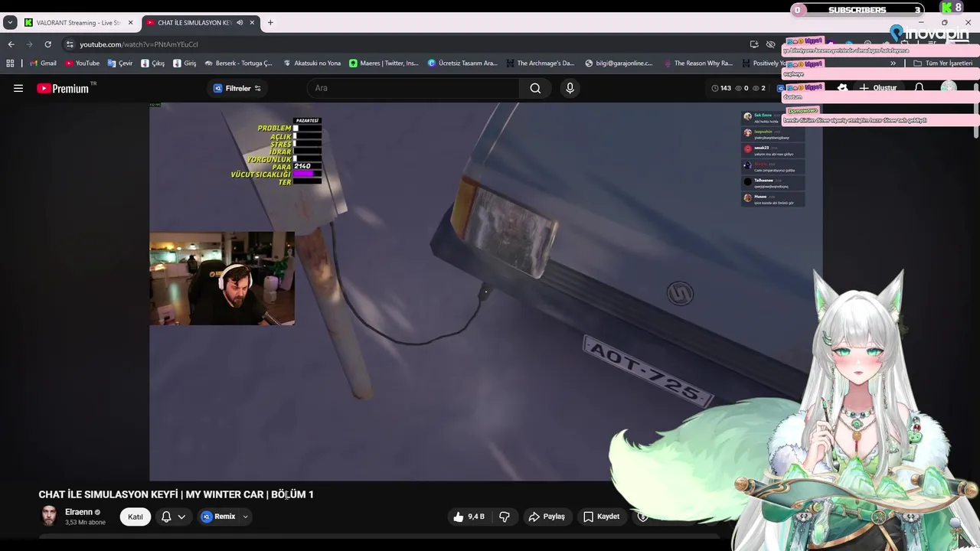Open the Çevir bookmark
The width and height of the screenshot is (980, 551).
[x=120, y=63]
